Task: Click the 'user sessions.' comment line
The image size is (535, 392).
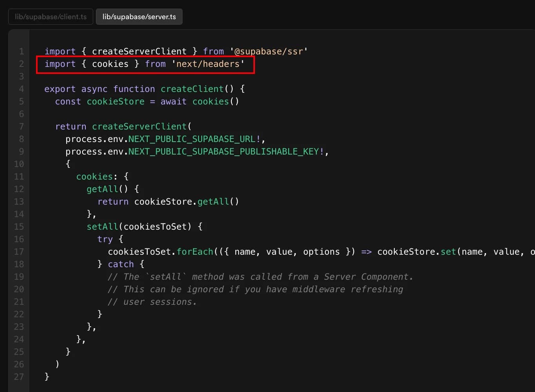Action: [x=152, y=302]
